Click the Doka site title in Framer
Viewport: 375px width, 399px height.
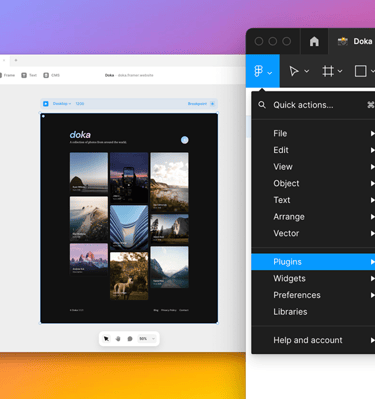pos(109,75)
